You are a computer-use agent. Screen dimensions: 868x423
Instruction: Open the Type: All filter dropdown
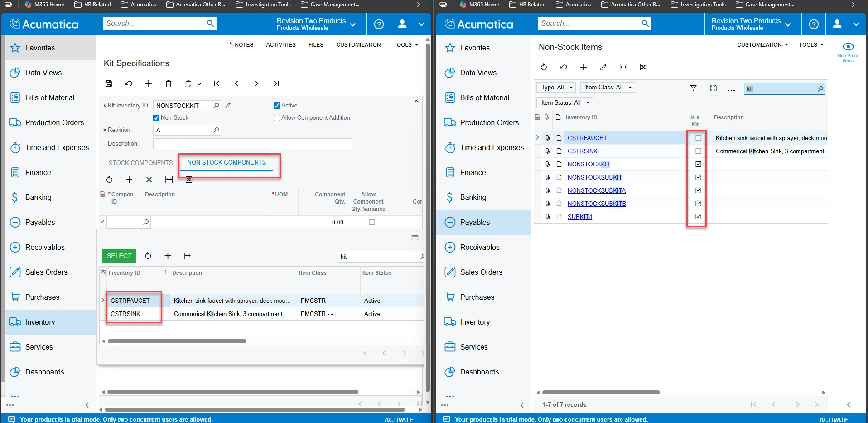pos(557,88)
